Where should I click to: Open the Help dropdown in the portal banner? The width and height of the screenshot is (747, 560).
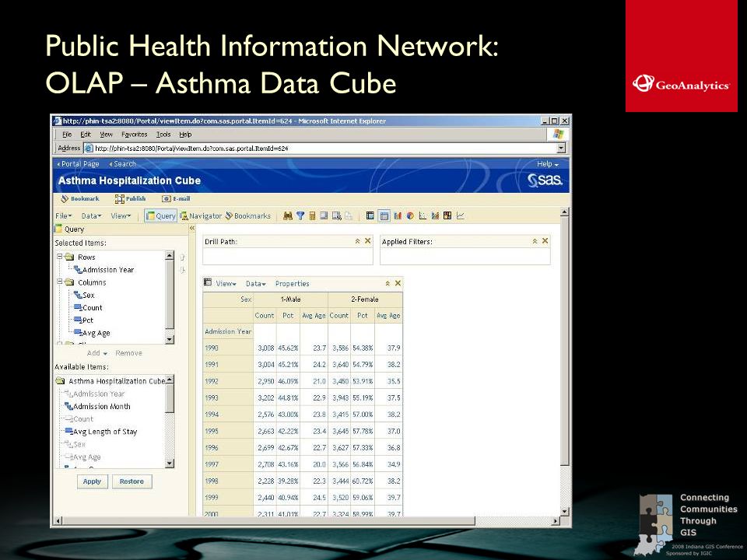click(547, 164)
